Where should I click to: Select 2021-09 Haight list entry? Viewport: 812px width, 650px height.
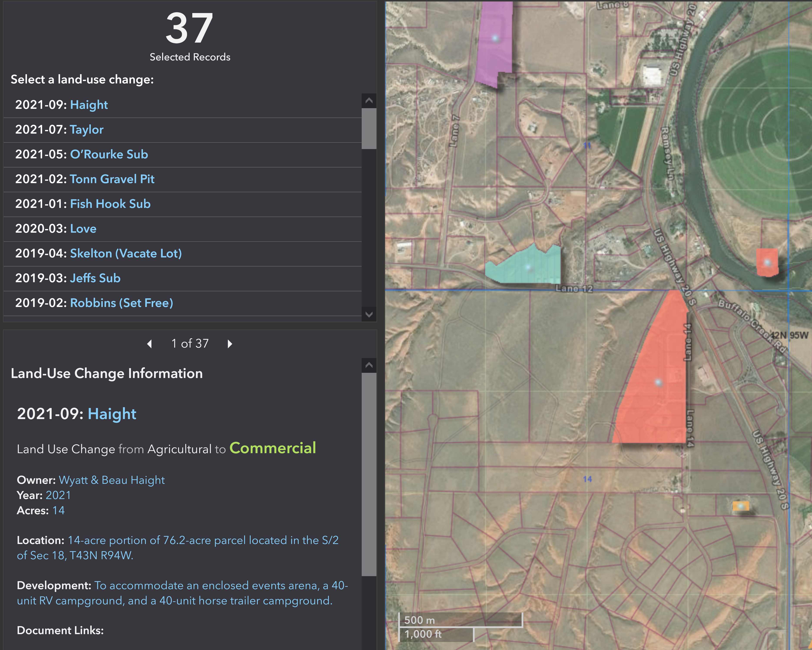89,105
